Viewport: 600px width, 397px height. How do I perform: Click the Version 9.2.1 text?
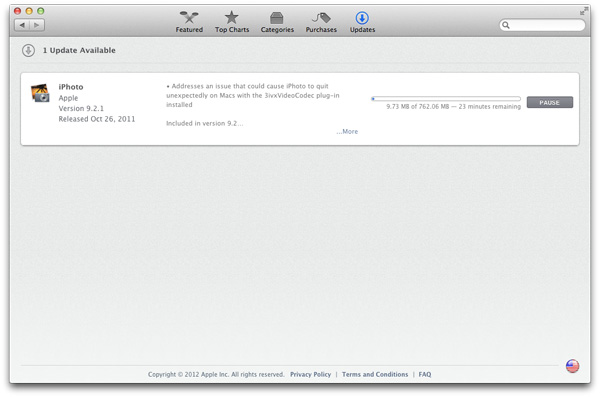click(x=81, y=108)
